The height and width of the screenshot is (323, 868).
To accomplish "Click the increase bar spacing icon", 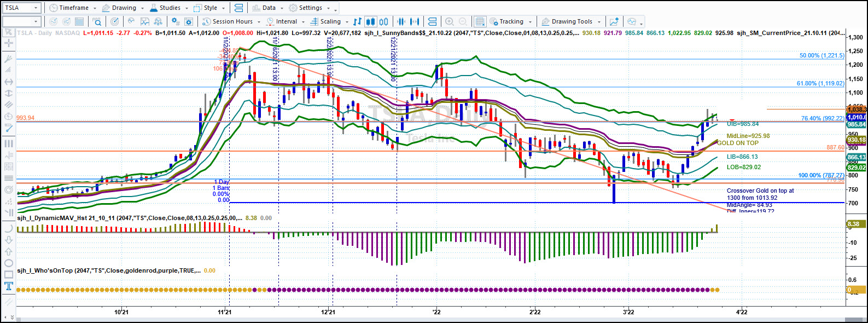I will [415, 21].
